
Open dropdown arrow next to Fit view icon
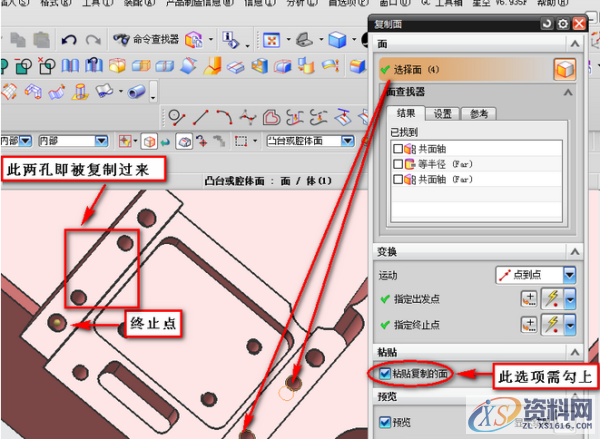[289, 39]
